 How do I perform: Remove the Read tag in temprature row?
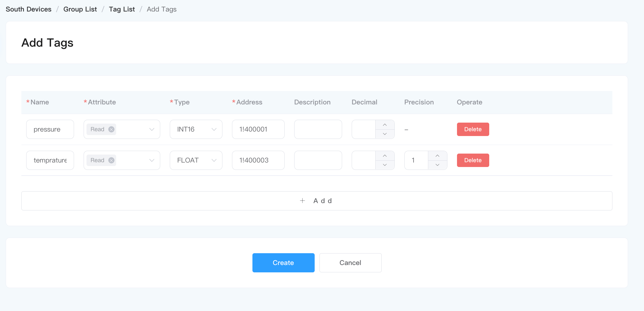(111, 160)
